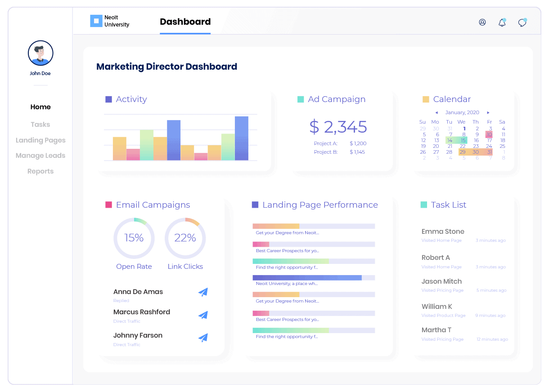Click the Calendar widget title
The width and height of the screenshot is (549, 392).
tap(452, 99)
